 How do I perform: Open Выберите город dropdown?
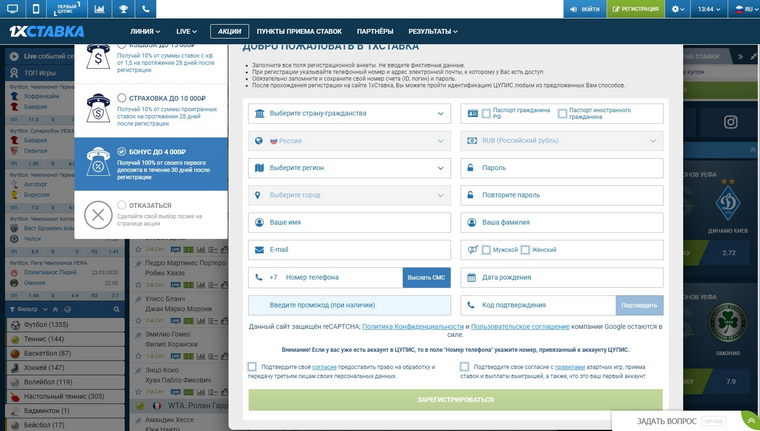tap(349, 195)
